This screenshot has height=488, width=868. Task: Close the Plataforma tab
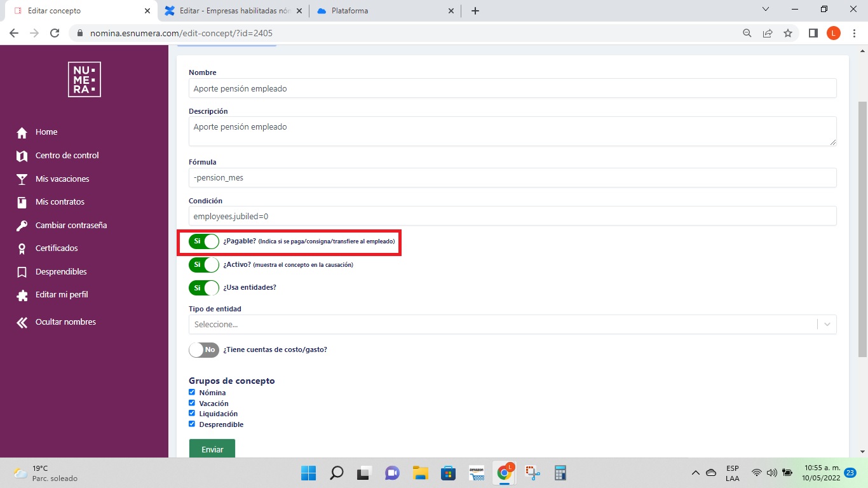point(451,11)
